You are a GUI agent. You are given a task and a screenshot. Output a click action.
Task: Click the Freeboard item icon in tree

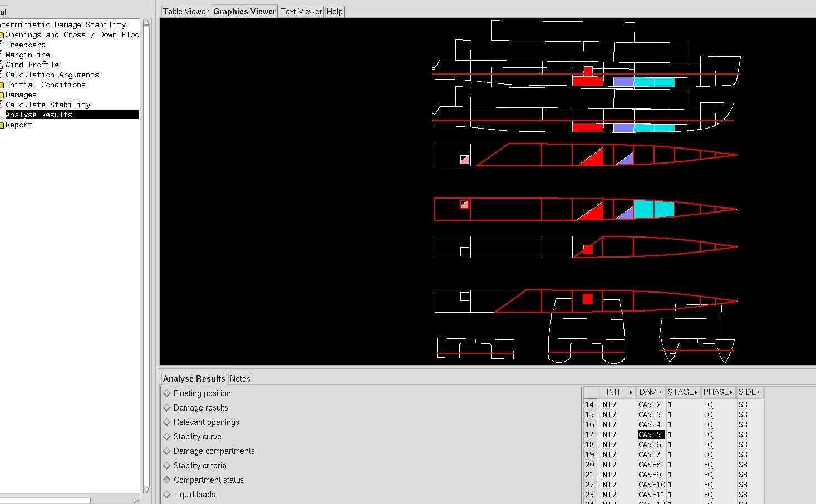pyautogui.click(x=2, y=45)
